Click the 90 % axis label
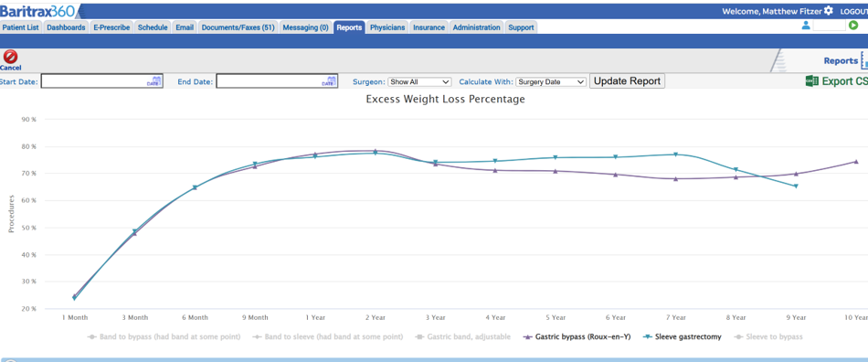Image resolution: width=868 pixels, height=362 pixels. point(29,119)
